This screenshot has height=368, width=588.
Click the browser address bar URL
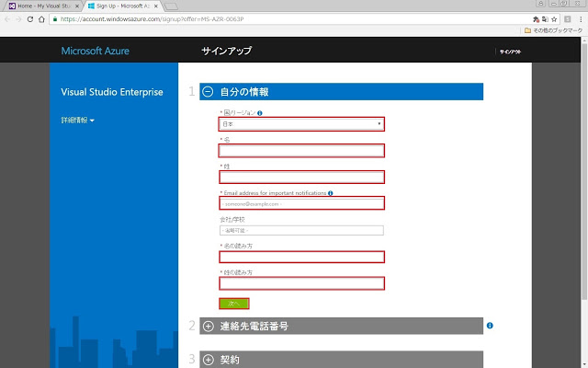[152, 19]
